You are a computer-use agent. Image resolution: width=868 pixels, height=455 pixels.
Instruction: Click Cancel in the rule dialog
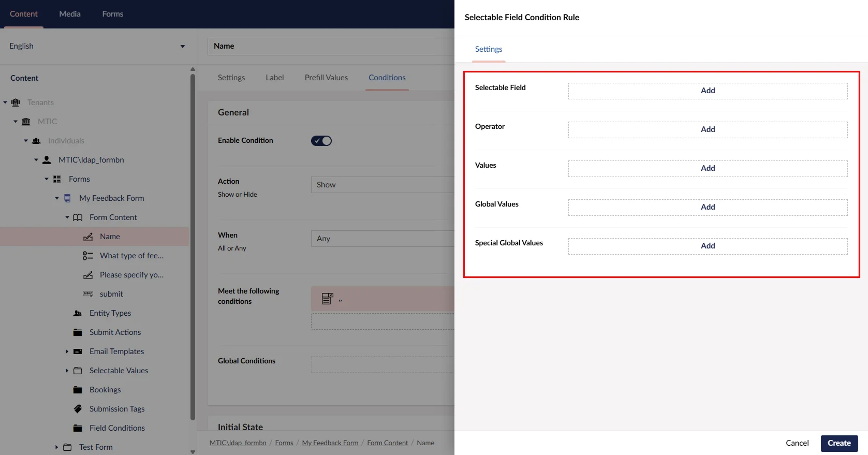tap(797, 443)
